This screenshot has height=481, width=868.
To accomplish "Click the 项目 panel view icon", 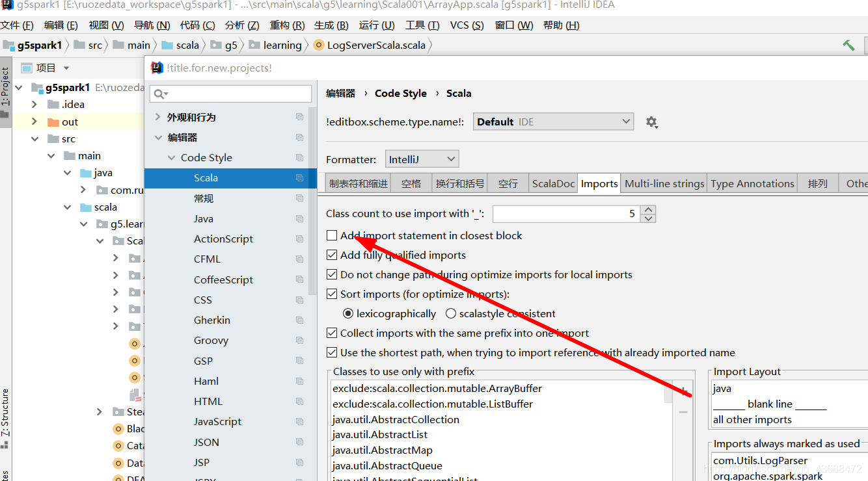I will (27, 68).
